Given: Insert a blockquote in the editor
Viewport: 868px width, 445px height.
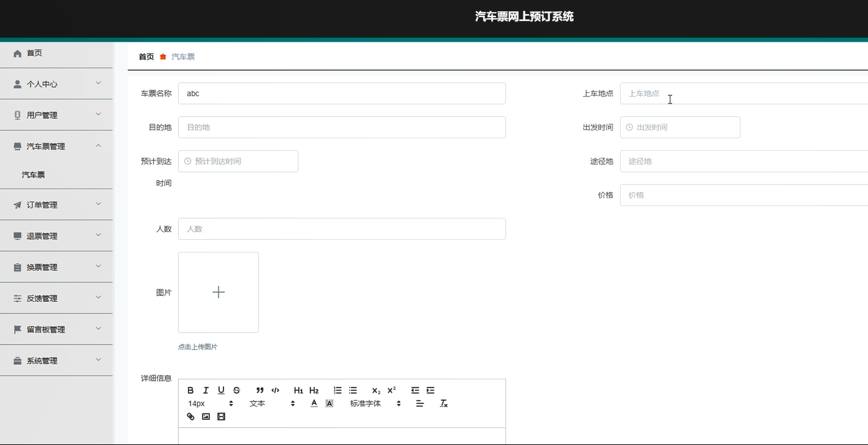Looking at the screenshot, I should coord(260,390).
